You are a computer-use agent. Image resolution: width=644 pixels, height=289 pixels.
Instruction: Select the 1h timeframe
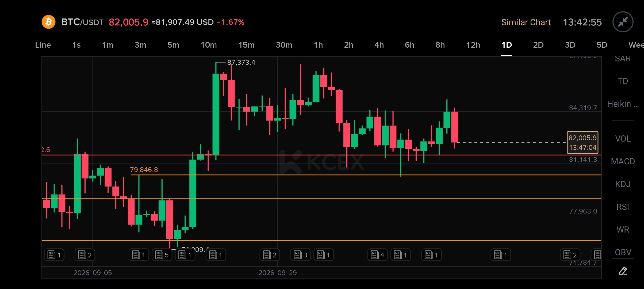click(318, 45)
